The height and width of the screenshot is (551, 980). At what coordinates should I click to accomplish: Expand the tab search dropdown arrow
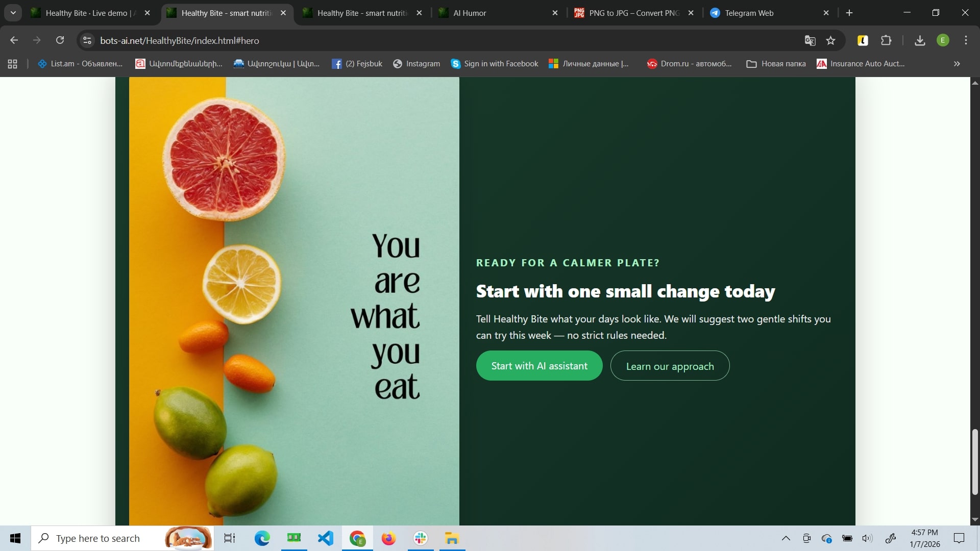click(13, 13)
